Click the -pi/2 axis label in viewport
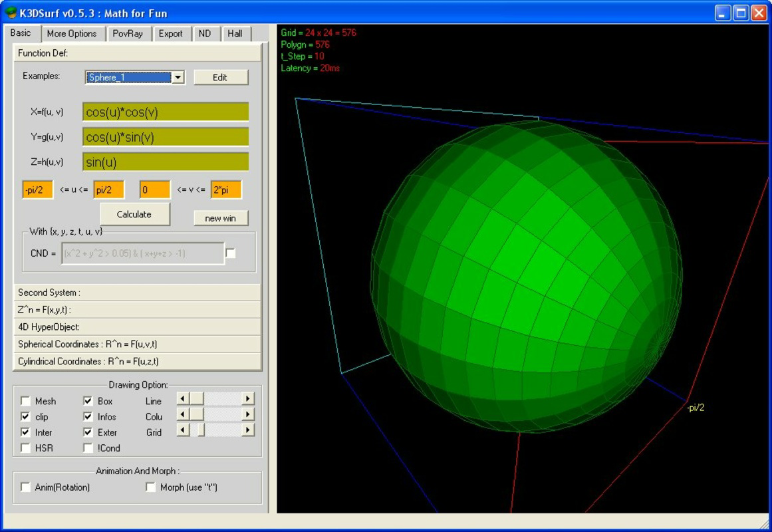 click(x=696, y=408)
